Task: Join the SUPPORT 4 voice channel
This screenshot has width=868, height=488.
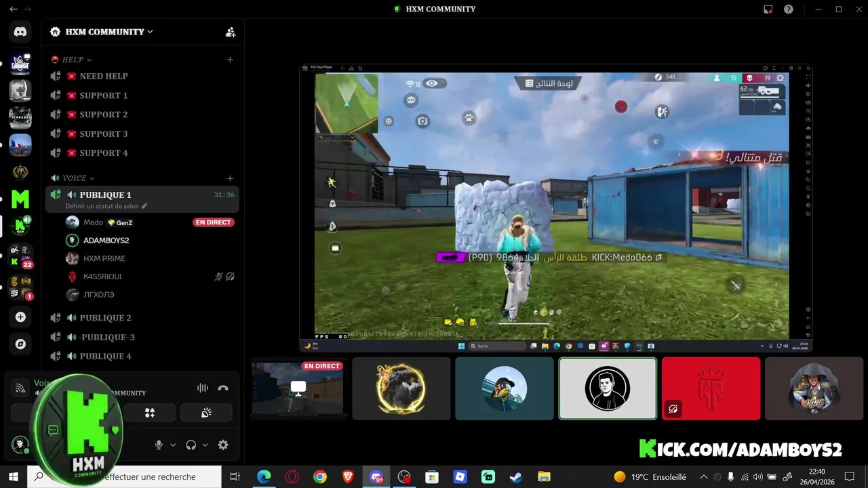Action: (x=142, y=152)
